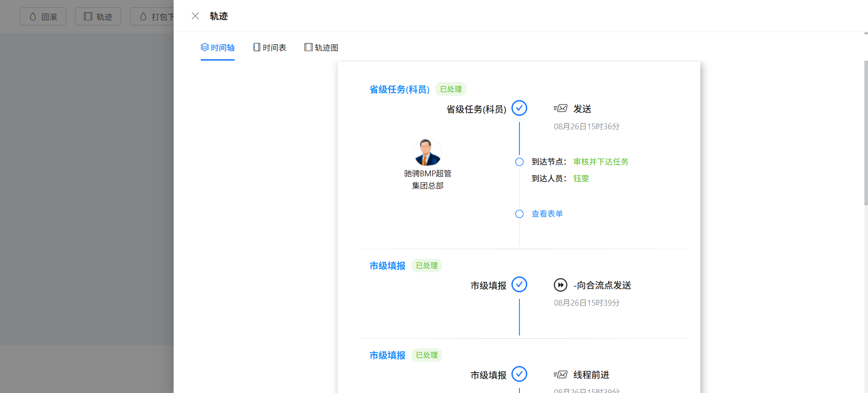Select the 轨迹图 tab
868x393 pixels.
321,47
